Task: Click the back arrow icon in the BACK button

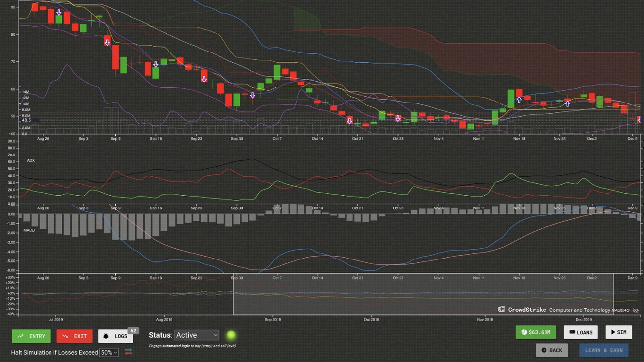Action: [543, 350]
